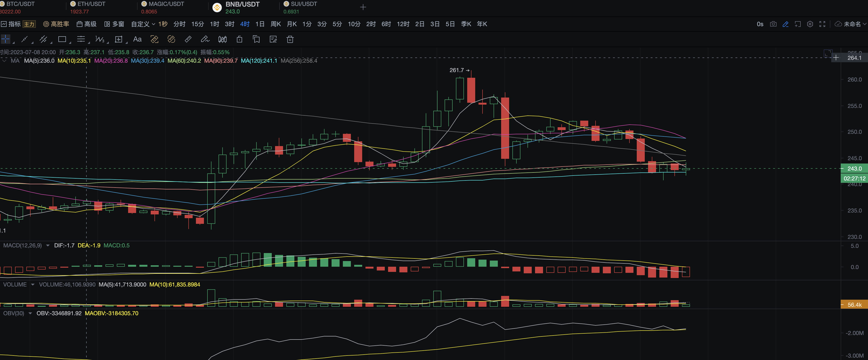Image resolution: width=868 pixels, height=360 pixels.
Task: Open chart settings hexagon icon
Action: tap(810, 24)
